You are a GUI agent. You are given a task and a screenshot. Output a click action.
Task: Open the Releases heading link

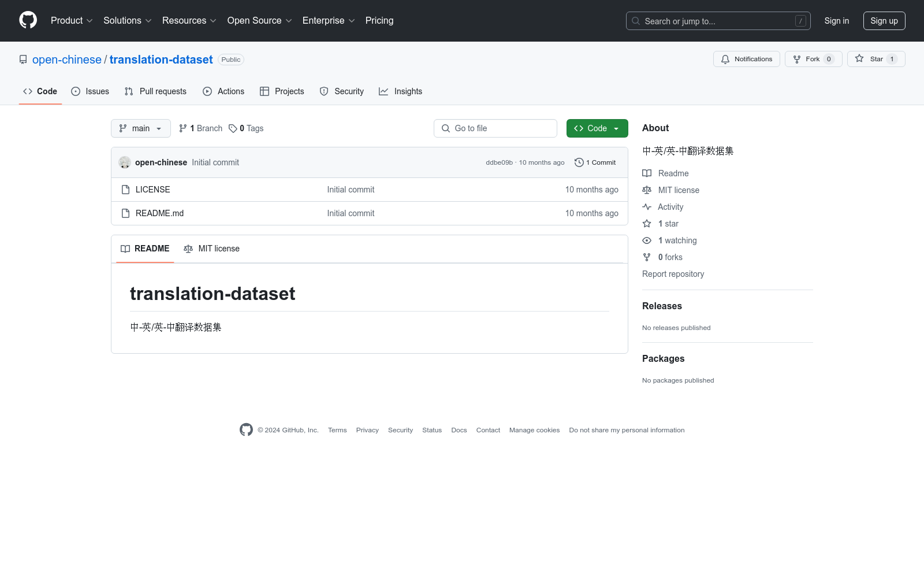click(x=662, y=306)
